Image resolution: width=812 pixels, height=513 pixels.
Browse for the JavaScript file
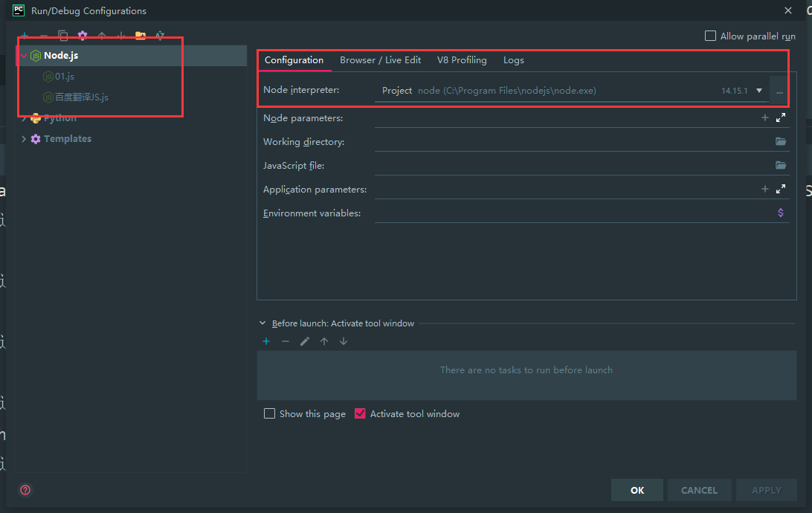[x=781, y=165]
